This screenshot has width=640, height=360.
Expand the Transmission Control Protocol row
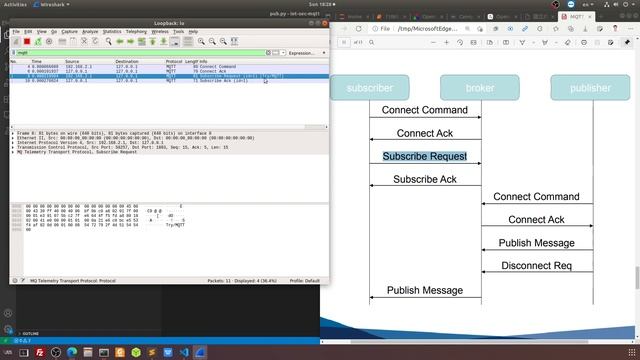13,147
